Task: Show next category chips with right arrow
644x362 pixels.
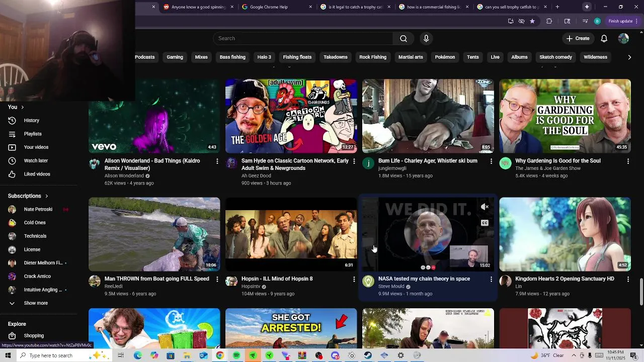Action: coord(629,57)
